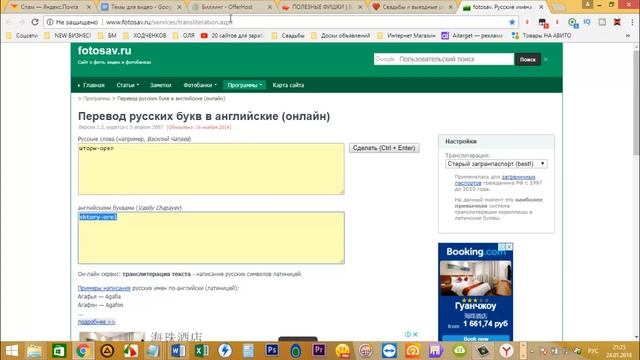Open the blue lightning bolt taskbar app

coord(225,351)
